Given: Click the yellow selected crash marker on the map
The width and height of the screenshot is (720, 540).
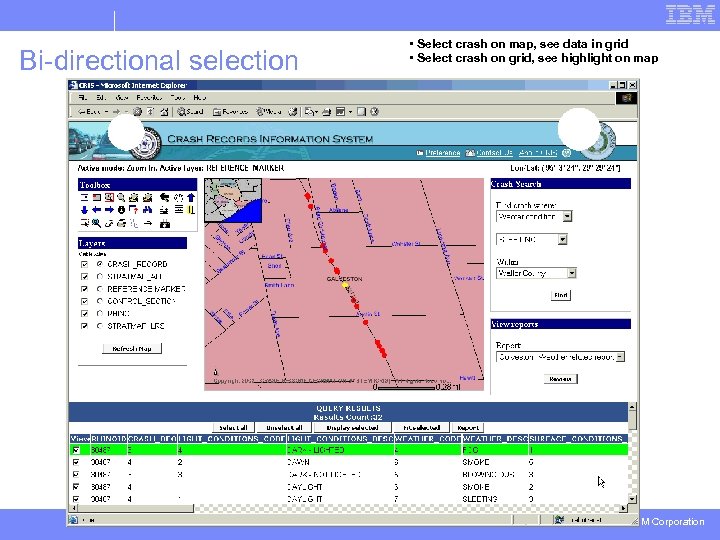Looking at the screenshot, I should [345, 286].
